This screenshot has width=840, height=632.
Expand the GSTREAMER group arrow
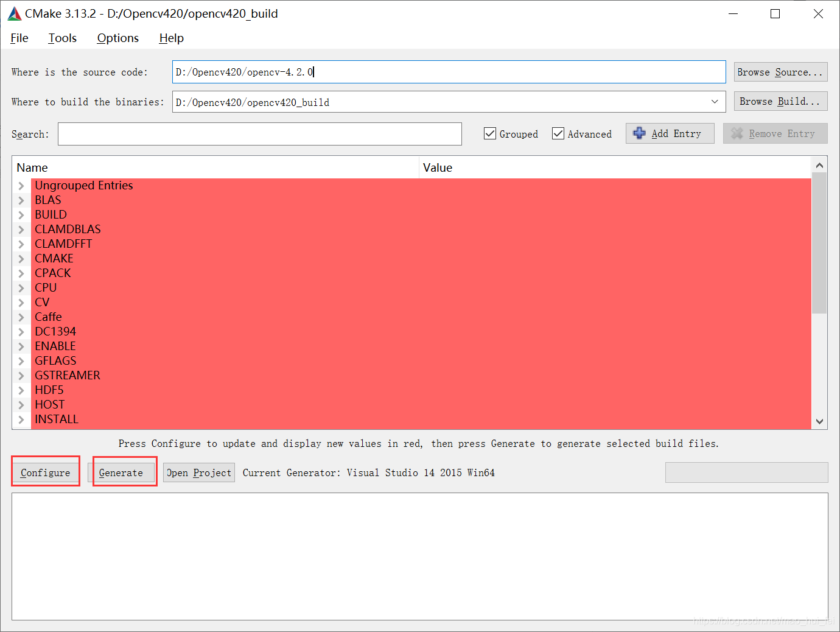coord(21,376)
